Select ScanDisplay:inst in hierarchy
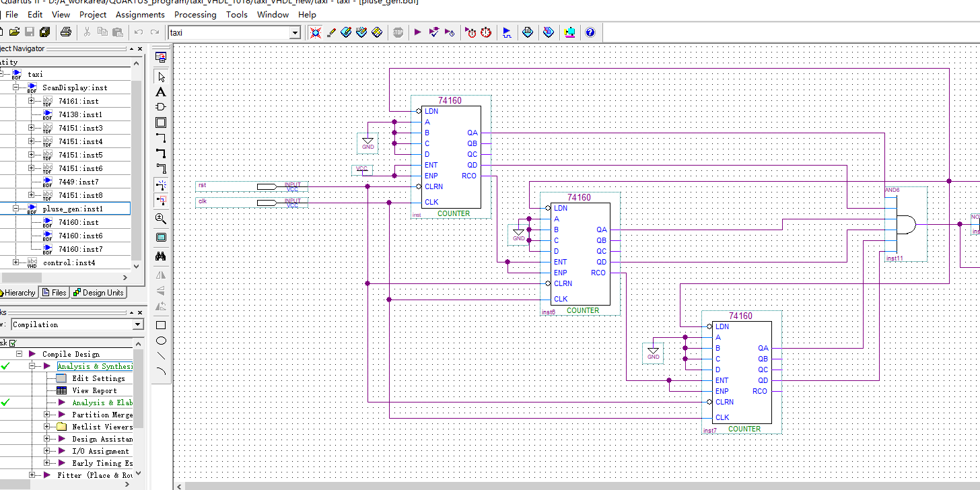This screenshot has width=980, height=490. [x=75, y=87]
